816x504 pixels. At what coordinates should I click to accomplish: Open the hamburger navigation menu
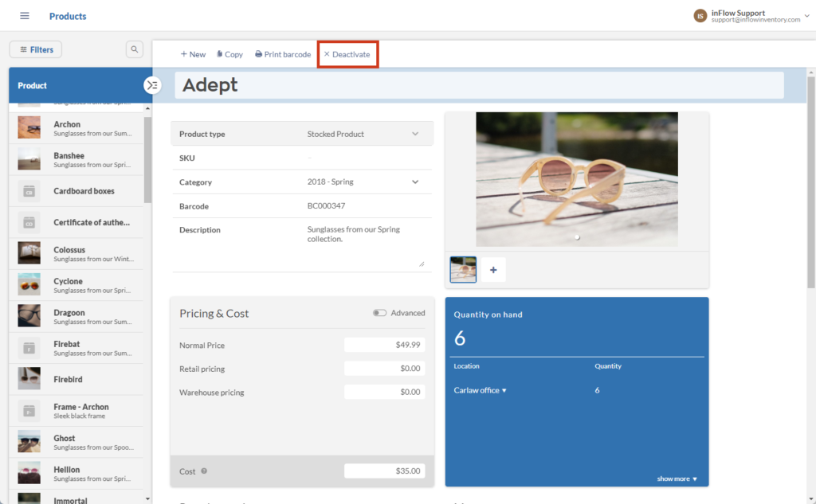point(25,16)
